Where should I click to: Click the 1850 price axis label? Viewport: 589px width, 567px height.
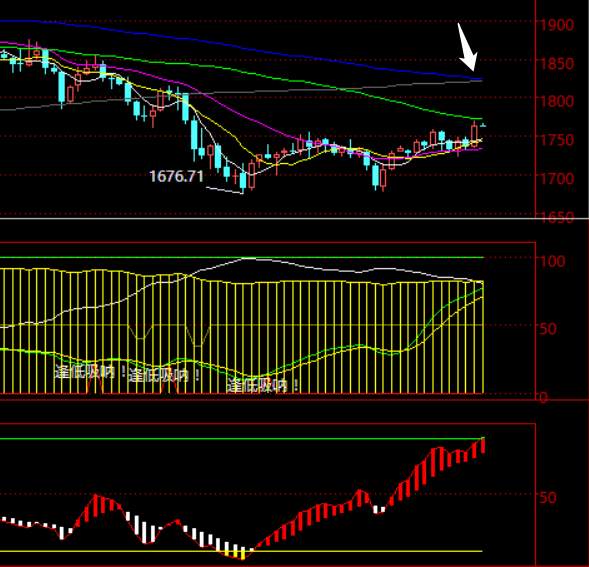pos(557,64)
